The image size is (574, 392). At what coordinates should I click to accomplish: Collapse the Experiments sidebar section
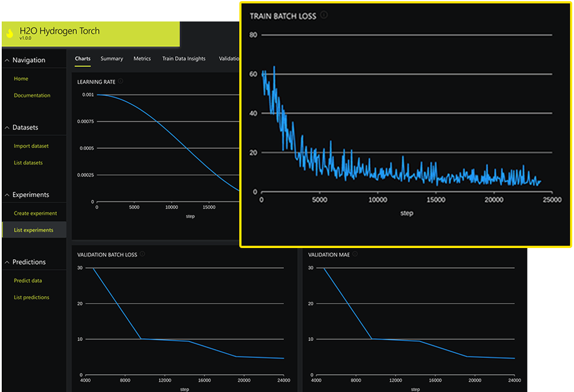[6, 195]
